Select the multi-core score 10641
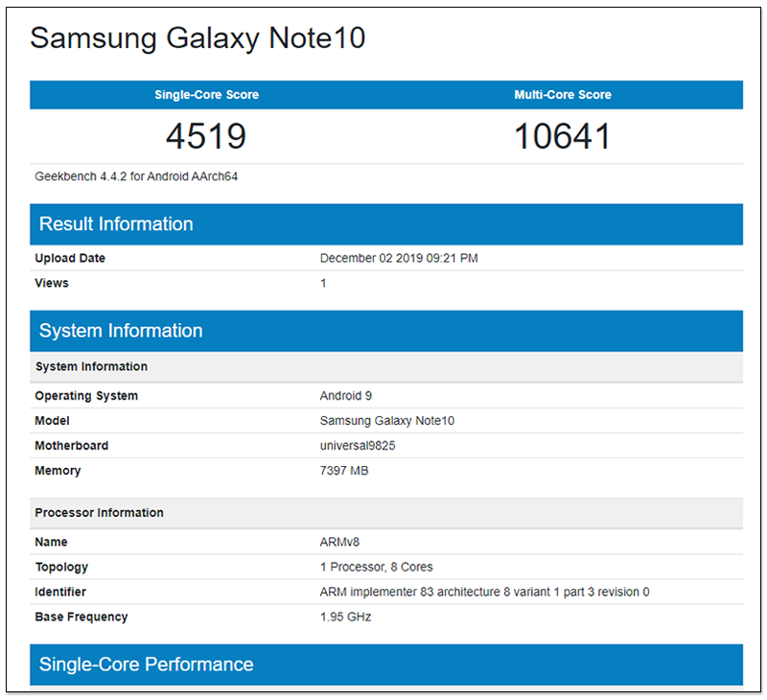The image size is (767, 700). [x=563, y=135]
